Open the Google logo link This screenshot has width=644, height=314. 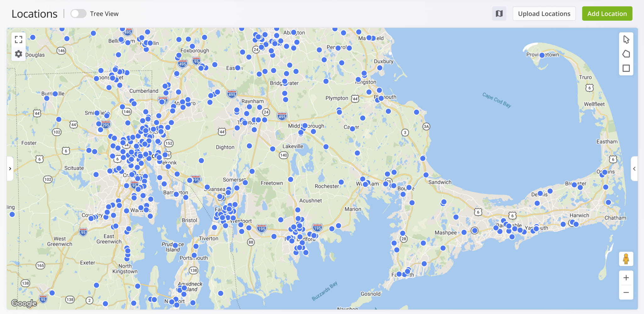click(x=24, y=303)
